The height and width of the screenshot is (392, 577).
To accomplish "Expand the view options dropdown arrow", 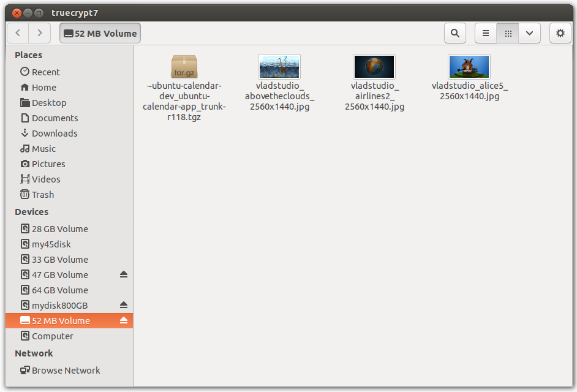I will tap(529, 33).
